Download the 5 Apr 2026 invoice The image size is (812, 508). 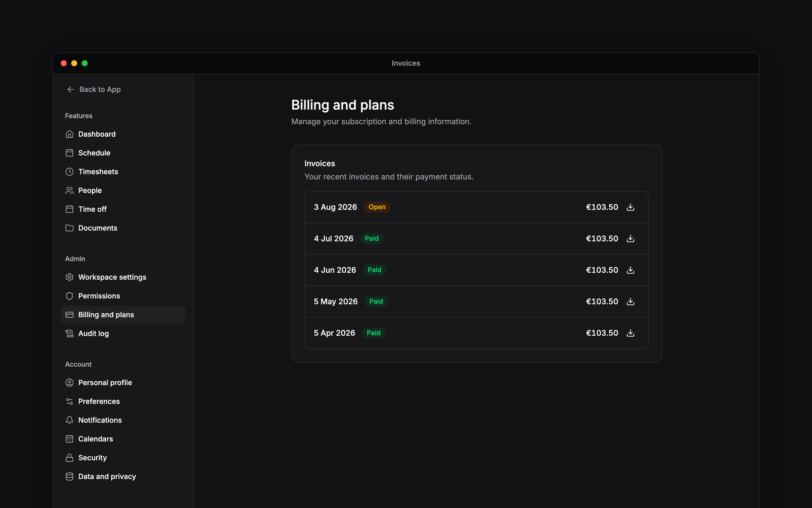click(x=630, y=333)
